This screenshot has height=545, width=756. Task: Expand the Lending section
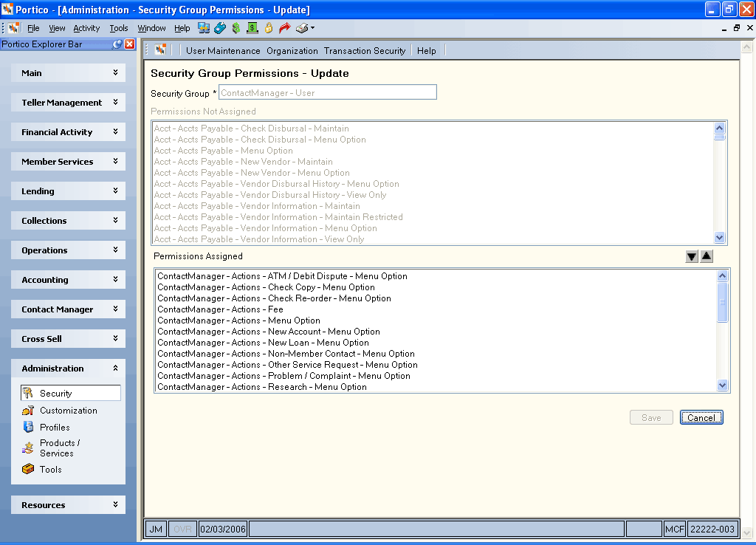68,191
